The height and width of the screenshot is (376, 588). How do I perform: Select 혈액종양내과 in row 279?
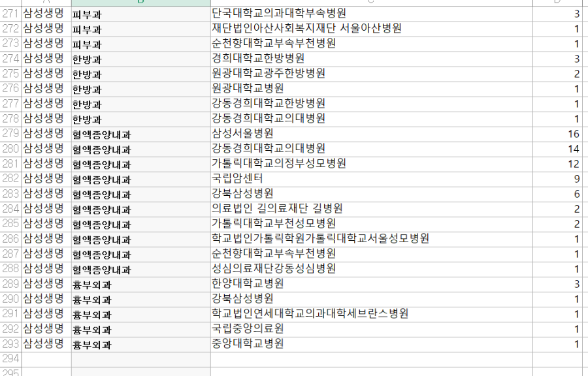[141, 134]
